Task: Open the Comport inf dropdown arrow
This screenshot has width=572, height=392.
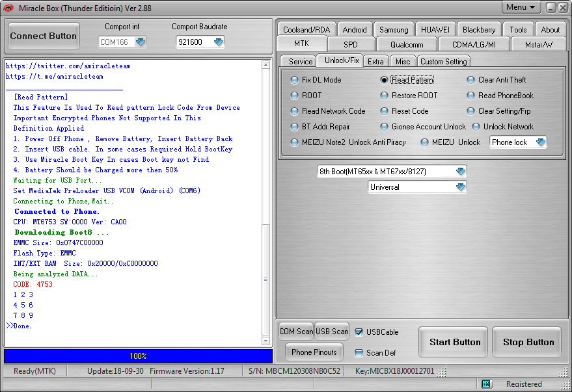Action: [141, 42]
